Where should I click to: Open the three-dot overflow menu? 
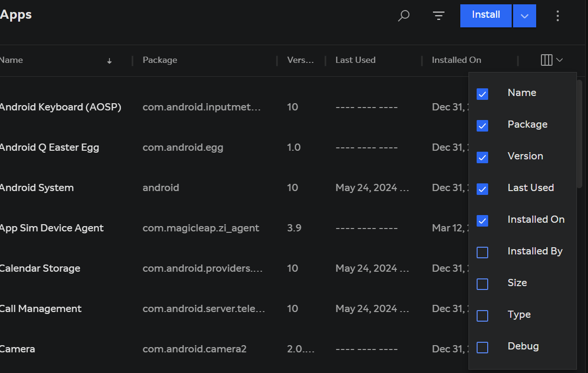pos(558,15)
